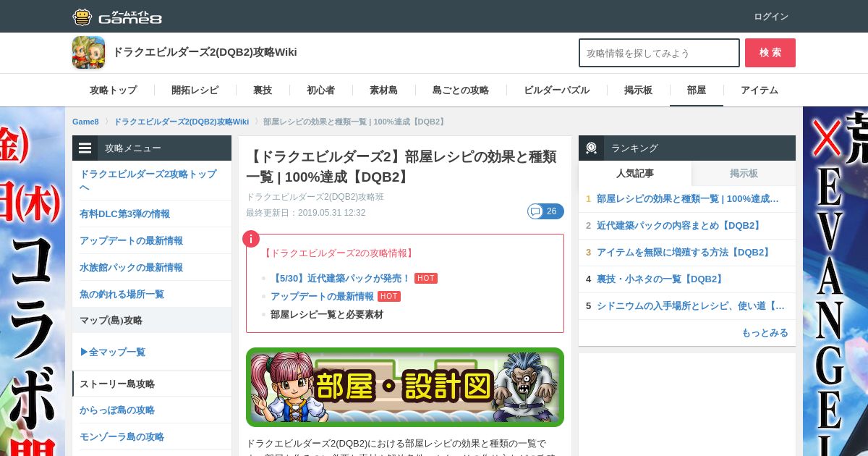Screen dimensions: 868x456
Task: Click the Game8 breadcrumb link
Action: pyautogui.click(x=85, y=122)
